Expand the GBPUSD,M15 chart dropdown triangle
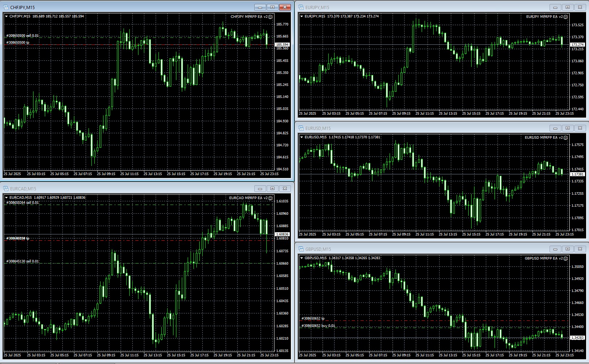589x364 pixels. (301, 258)
